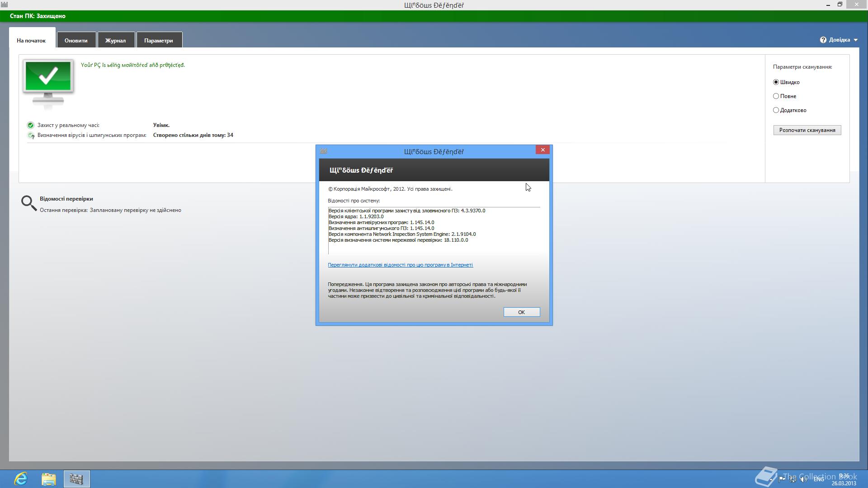Click the engine version line 1.1.9203.0
The height and width of the screenshot is (488, 868).
click(x=356, y=216)
